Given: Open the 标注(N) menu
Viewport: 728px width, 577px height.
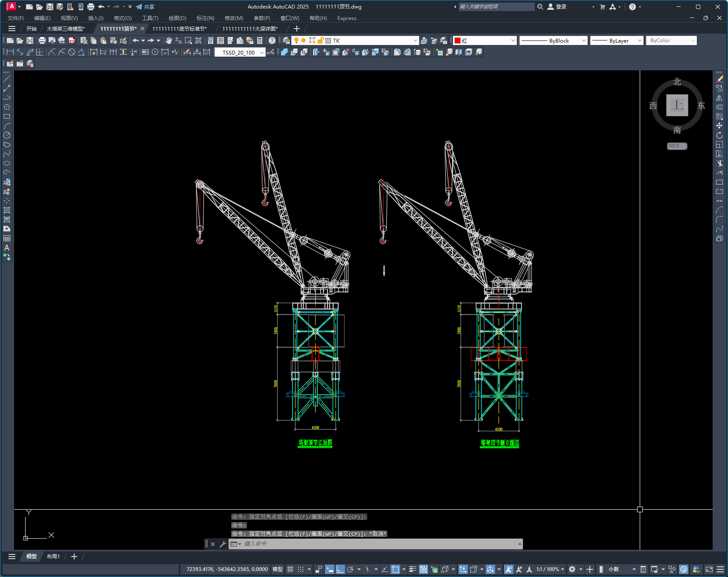Looking at the screenshot, I should [205, 18].
